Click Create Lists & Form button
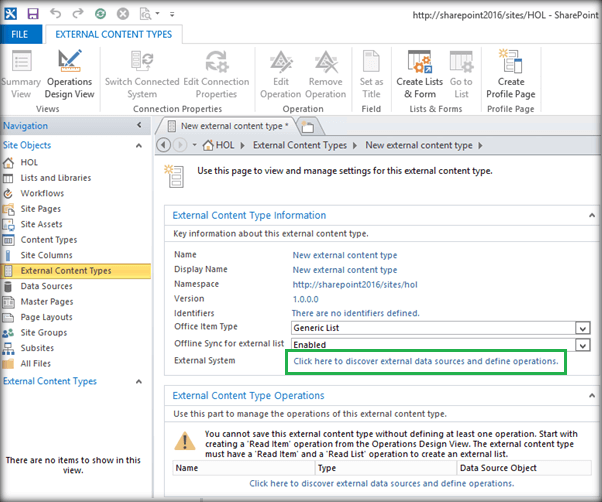The height and width of the screenshot is (502, 602). pos(420,74)
